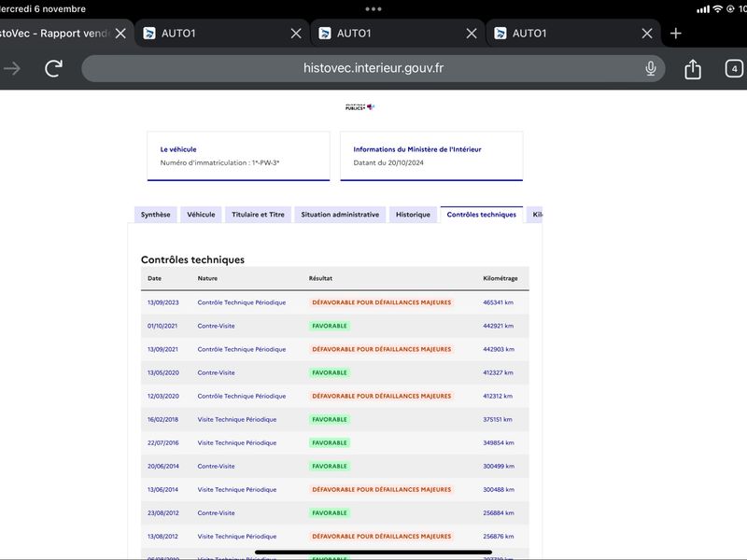Click Visite Technique Périodique on 16/02/2018 row
747x560 pixels.
237,419
